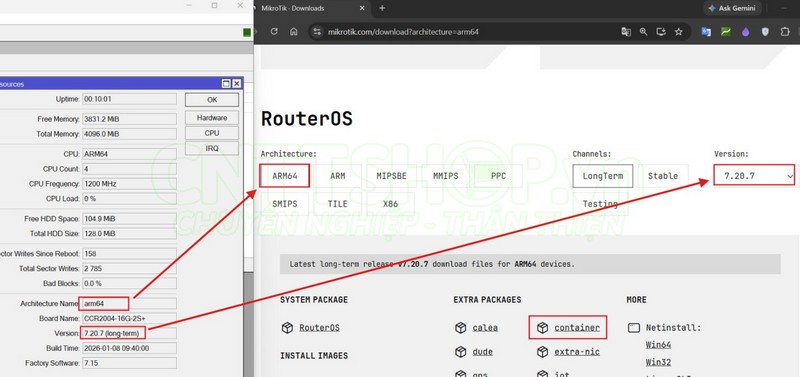
Task: Download the extra-nic package
Action: tap(577, 351)
